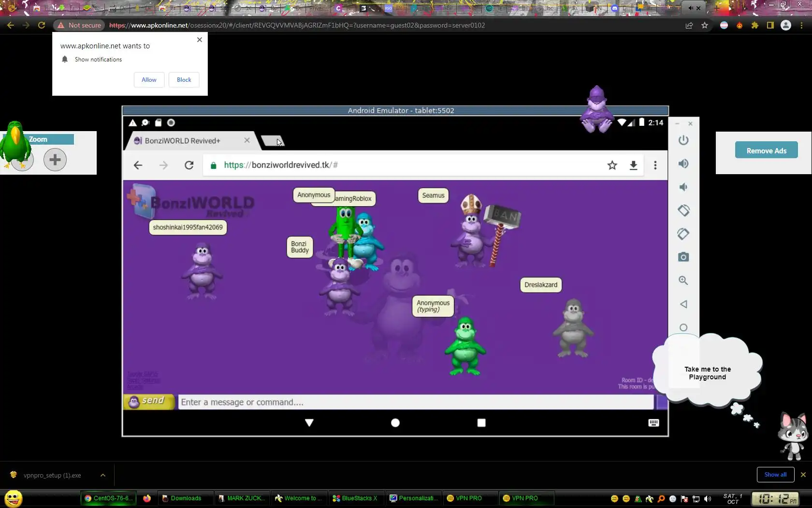Go back in the Android Chrome browser

pos(138,165)
